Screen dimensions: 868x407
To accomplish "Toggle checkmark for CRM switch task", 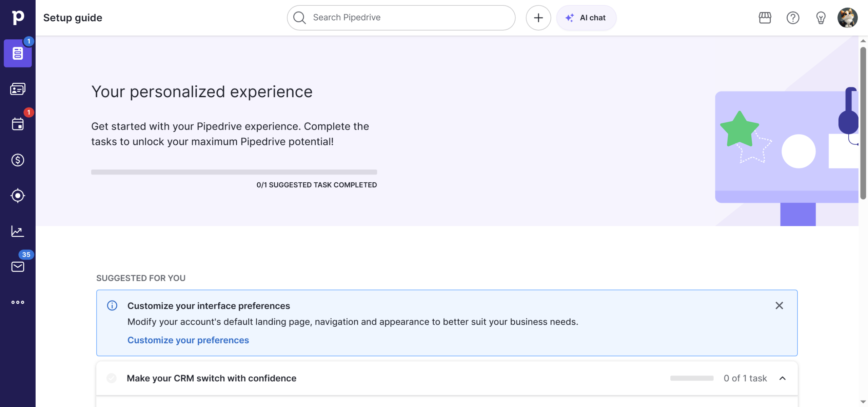I will (x=112, y=378).
